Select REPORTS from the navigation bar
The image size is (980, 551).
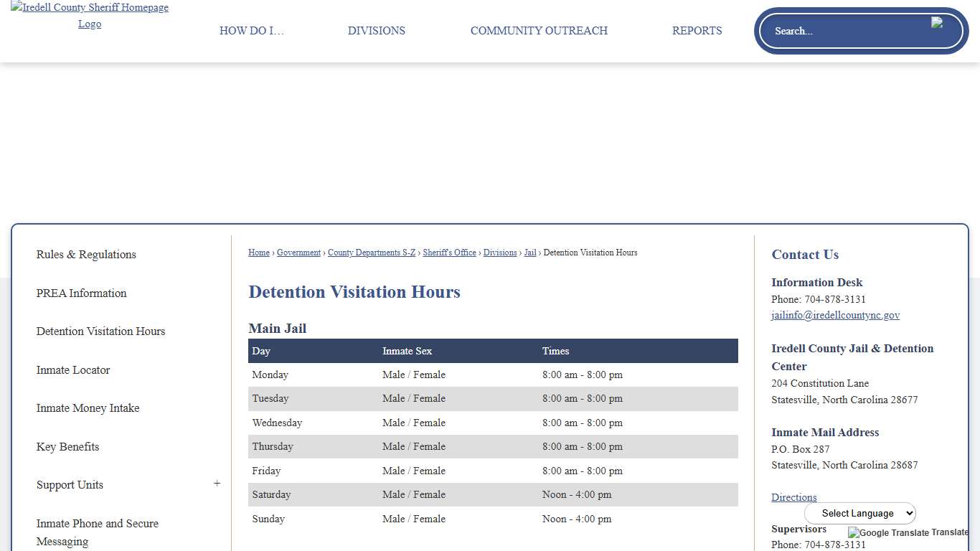697,31
